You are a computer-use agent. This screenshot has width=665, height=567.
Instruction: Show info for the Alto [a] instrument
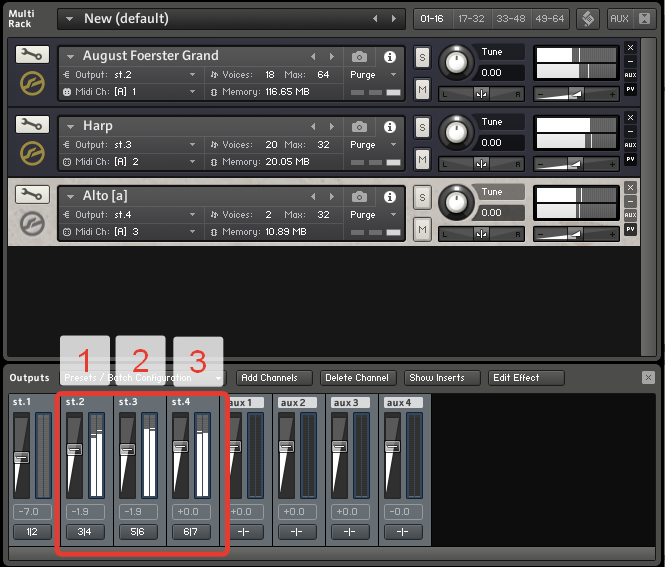tap(390, 196)
